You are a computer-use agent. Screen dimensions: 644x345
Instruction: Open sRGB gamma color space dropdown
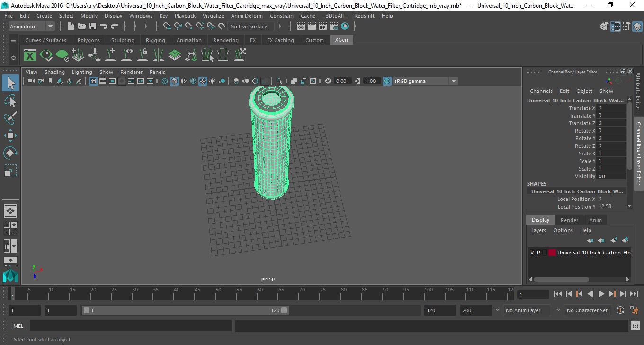[x=425, y=81]
